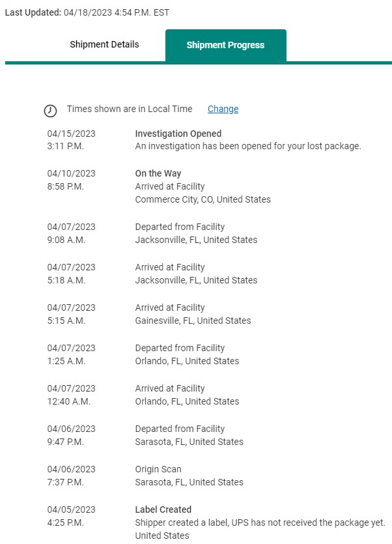Screen dimensions: 392x544
Task: Click the Label Created heading
Action: pyautogui.click(x=163, y=509)
